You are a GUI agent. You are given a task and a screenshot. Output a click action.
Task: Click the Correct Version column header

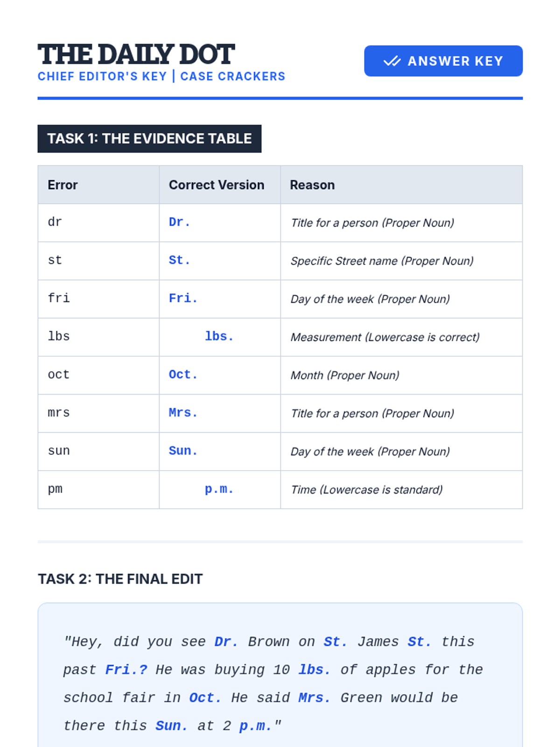(x=217, y=185)
